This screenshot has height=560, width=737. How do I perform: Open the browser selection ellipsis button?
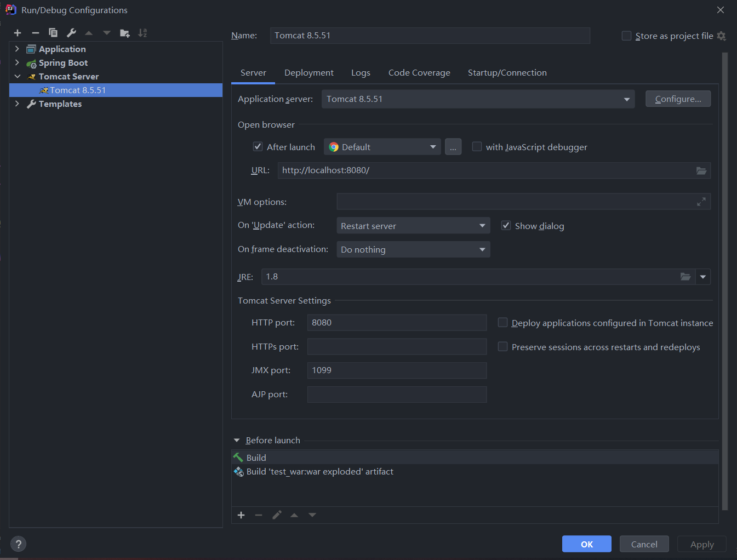pos(453,147)
